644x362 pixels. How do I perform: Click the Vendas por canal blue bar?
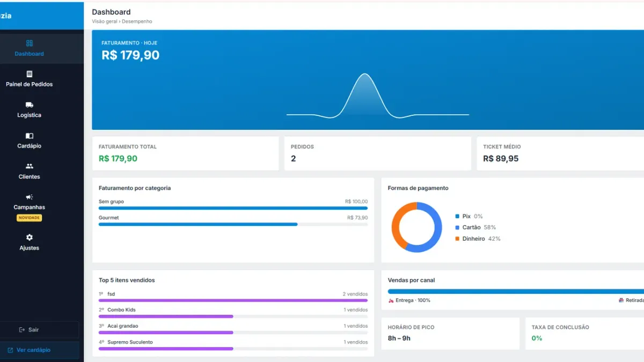pos(516,291)
